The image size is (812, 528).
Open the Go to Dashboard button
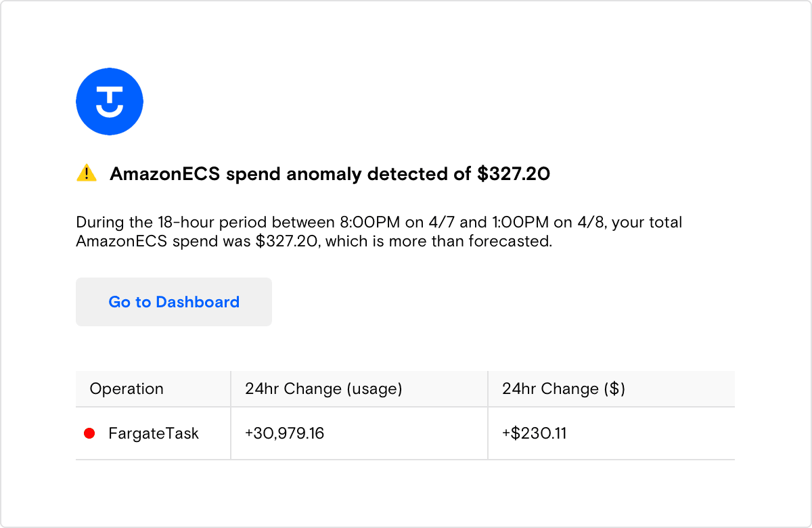(x=174, y=302)
